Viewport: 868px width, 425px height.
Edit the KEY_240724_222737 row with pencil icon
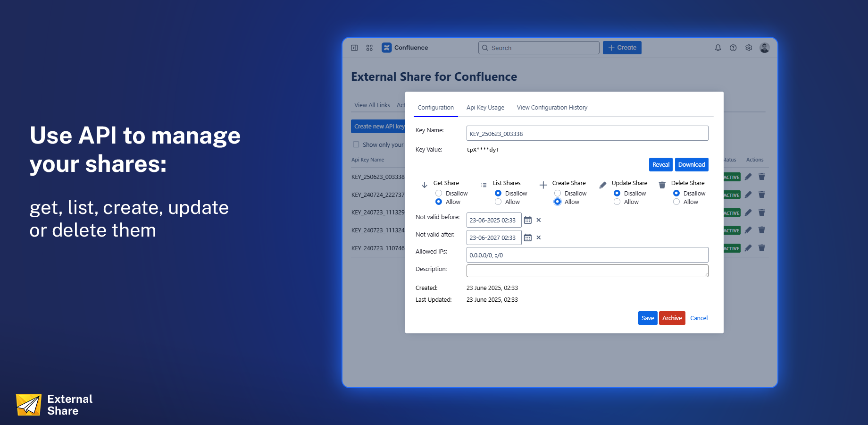coord(748,195)
